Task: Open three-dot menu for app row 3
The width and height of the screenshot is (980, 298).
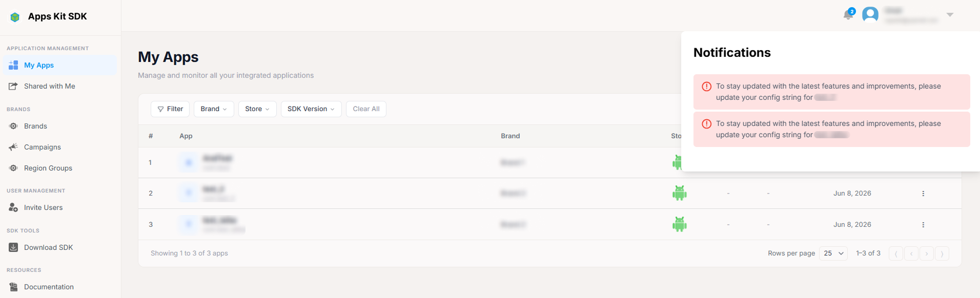Action: coord(923,225)
